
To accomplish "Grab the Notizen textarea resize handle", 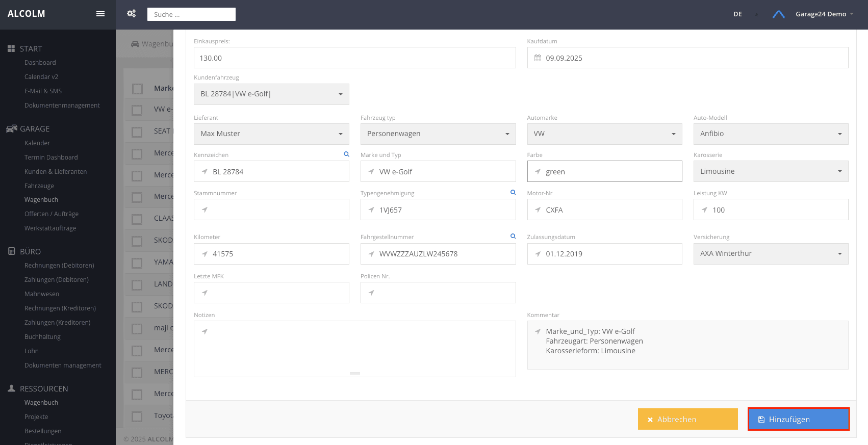I will 355,374.
